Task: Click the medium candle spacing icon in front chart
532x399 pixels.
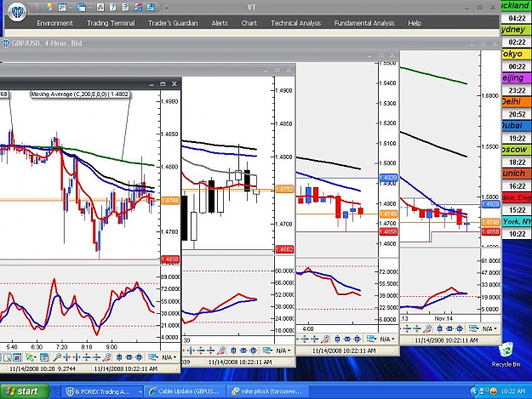Action: point(129,357)
